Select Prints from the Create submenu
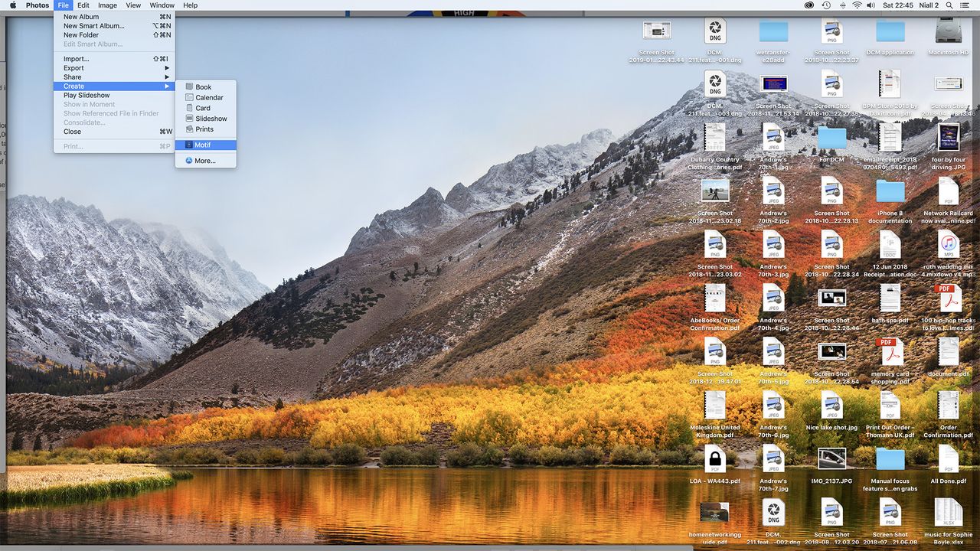 pyautogui.click(x=205, y=129)
